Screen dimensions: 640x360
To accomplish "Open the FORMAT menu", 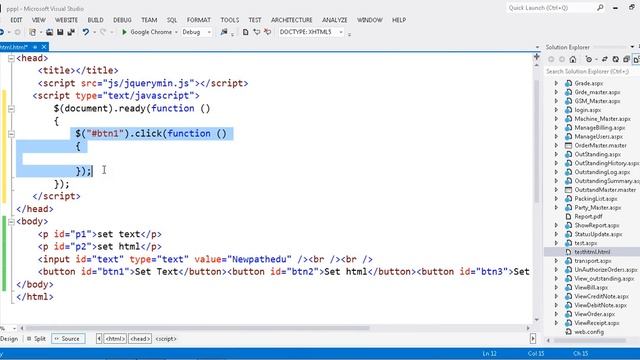I will pyautogui.click(x=199, y=20).
